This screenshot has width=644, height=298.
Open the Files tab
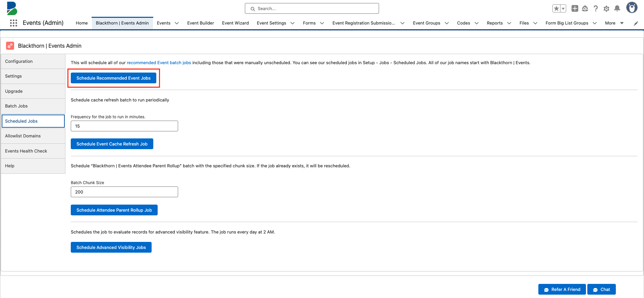point(524,23)
